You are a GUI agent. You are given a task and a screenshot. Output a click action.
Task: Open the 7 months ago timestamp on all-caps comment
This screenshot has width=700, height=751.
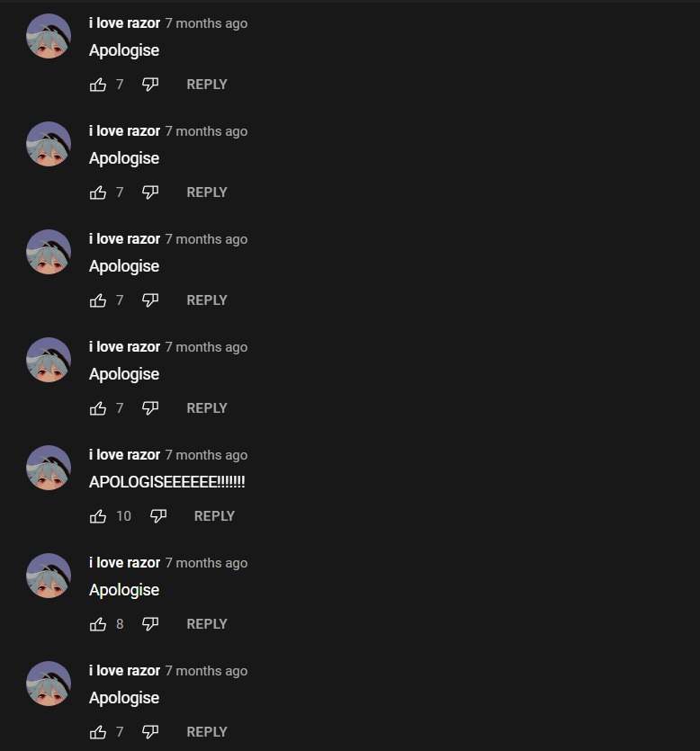[207, 455]
